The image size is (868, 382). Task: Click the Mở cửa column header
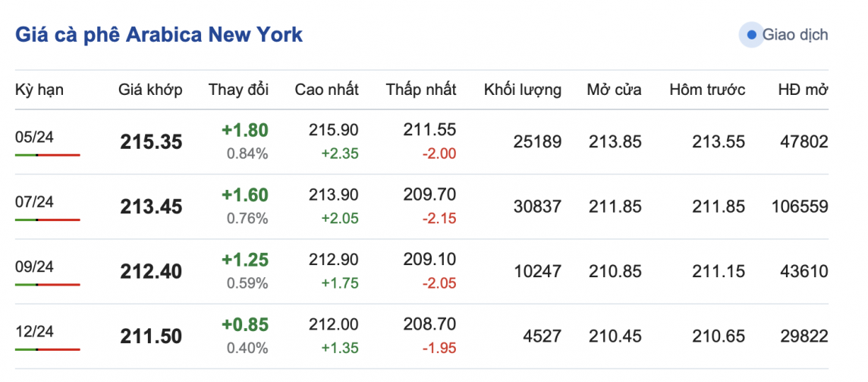tap(614, 90)
